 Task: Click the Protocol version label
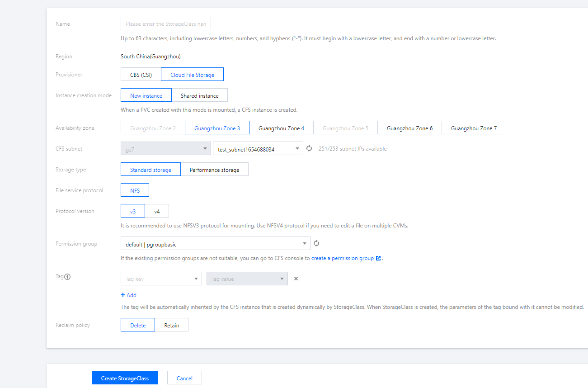(75, 211)
